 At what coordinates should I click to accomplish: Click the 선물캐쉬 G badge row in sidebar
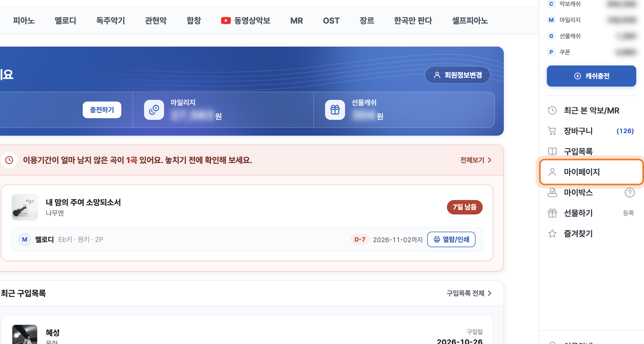pos(592,36)
